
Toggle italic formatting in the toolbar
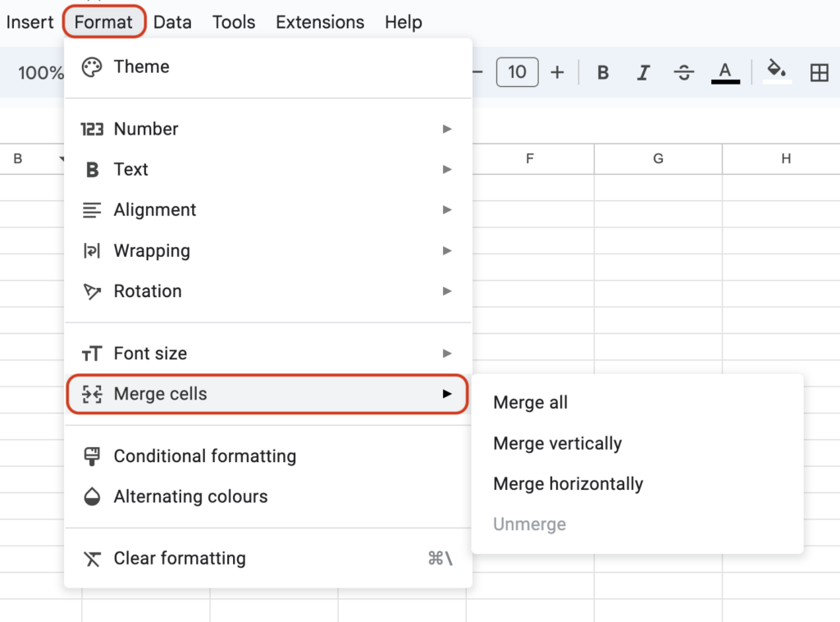(x=643, y=72)
